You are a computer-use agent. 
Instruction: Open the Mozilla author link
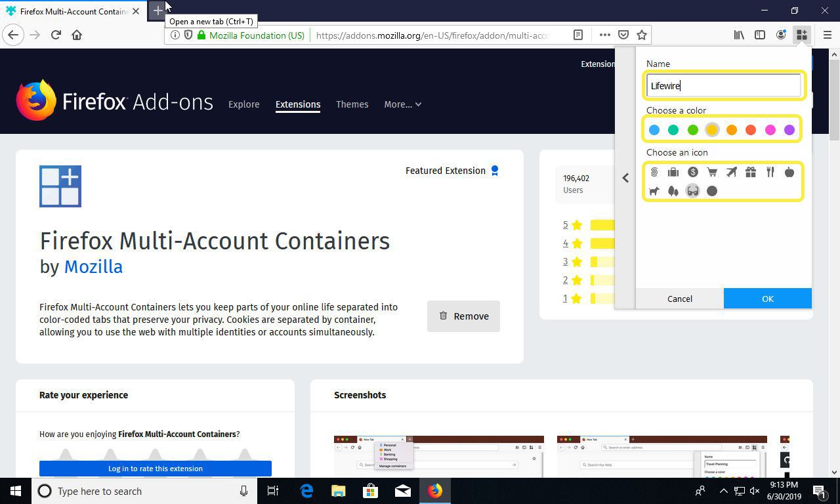[93, 266]
